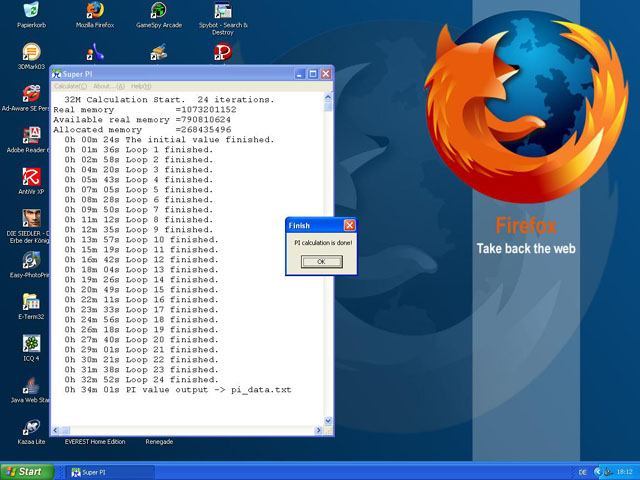Viewport: 640px width, 480px height.
Task: Click the Super PI taskbar button
Action: tap(110, 473)
